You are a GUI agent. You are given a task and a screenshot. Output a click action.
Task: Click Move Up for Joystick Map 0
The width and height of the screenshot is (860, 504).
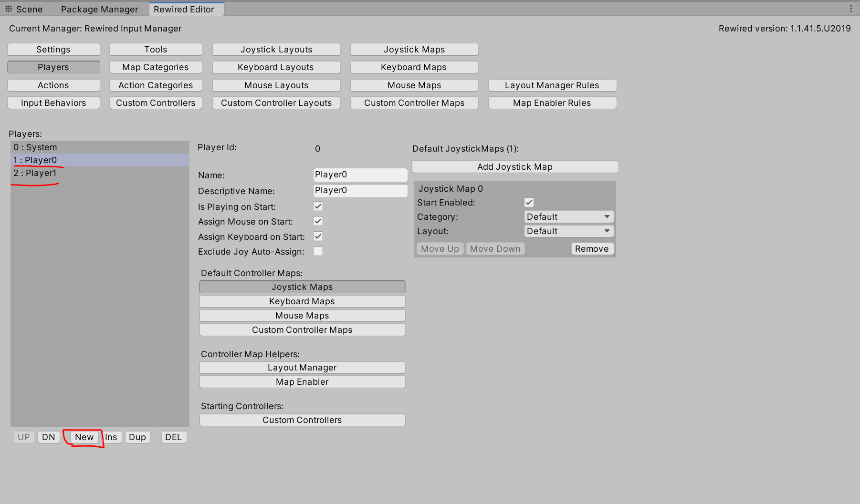pos(440,249)
